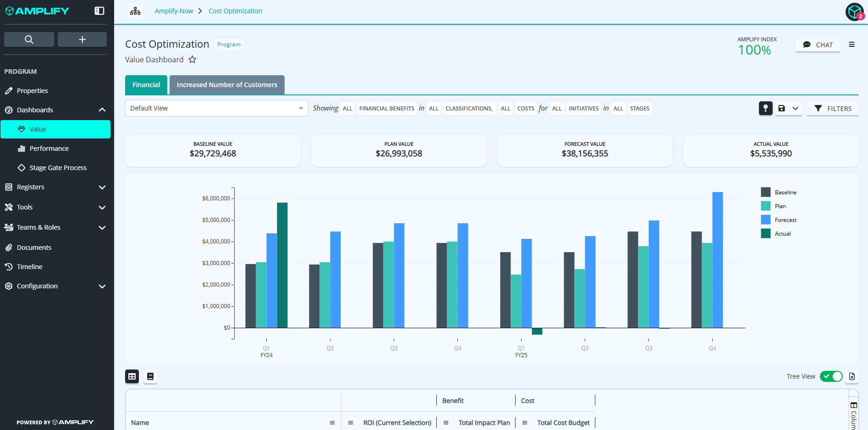Open the hamburger menu next to Chat
868x430 pixels.
852,44
